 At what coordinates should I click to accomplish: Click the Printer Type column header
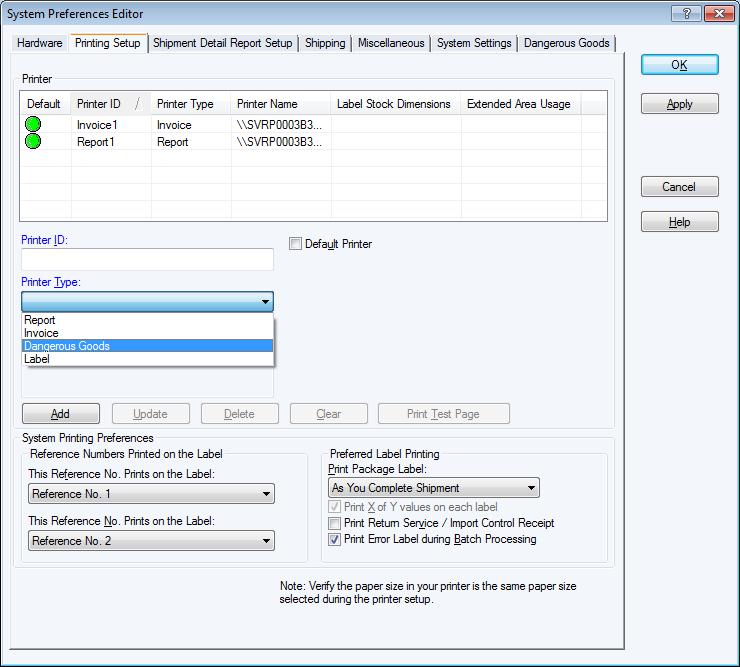coord(191,104)
